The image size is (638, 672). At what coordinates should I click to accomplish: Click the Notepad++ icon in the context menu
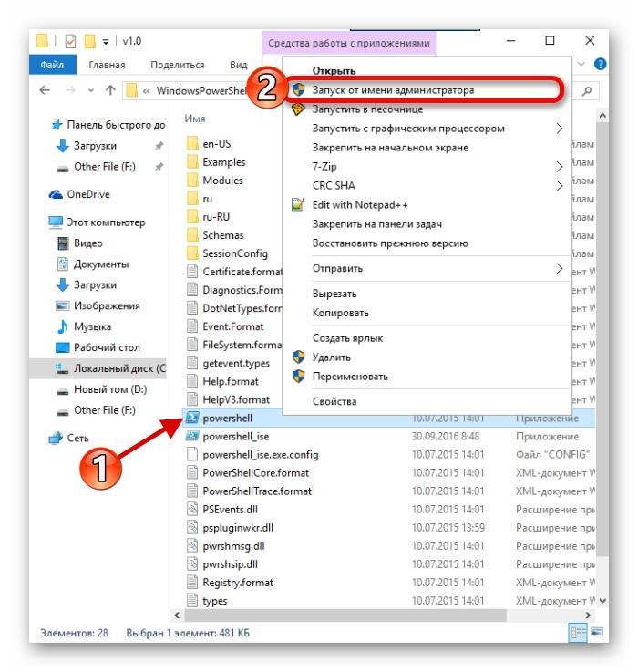point(298,204)
